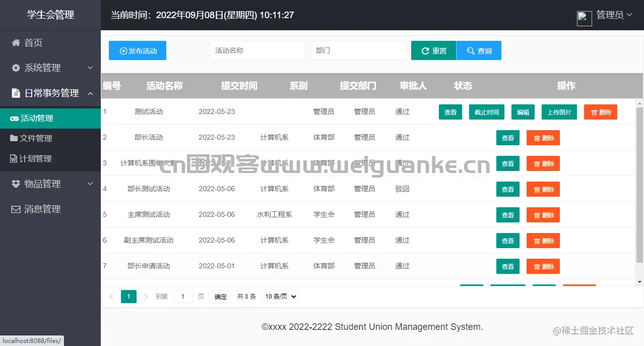Click the gamepad icon beside 活动管理
The height and width of the screenshot is (346, 644).
(14, 119)
